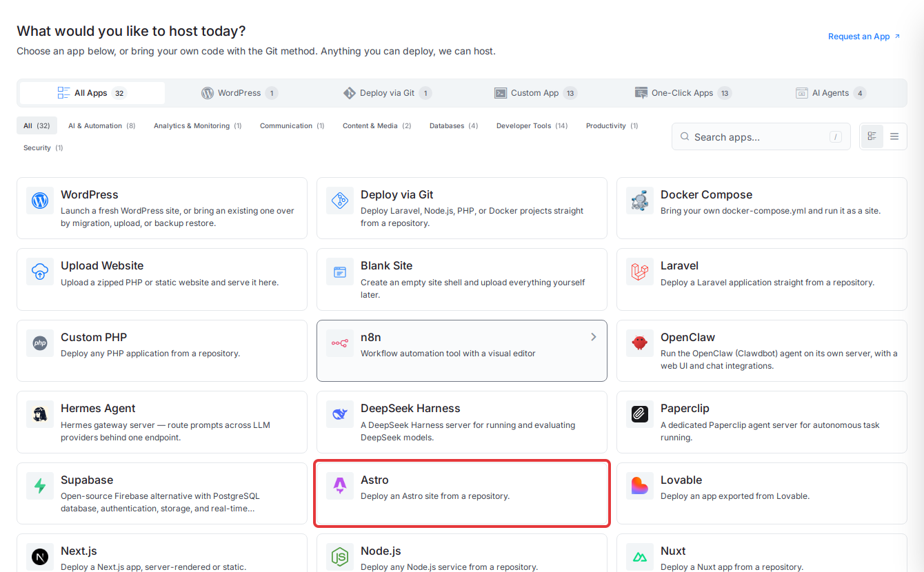Filter by AI & Automation category
This screenshot has width=924, height=572.
[x=102, y=126]
